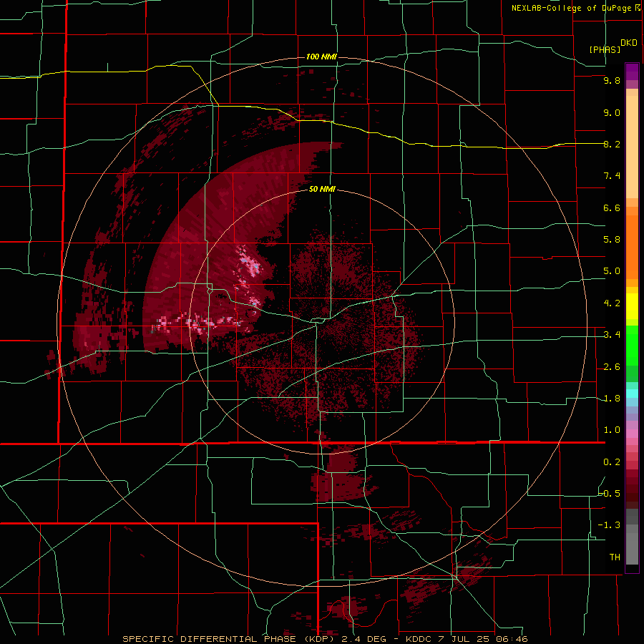This screenshot has width=644, height=644.
Task: Click the "50 NMI" range ring label
Action: pyautogui.click(x=323, y=189)
